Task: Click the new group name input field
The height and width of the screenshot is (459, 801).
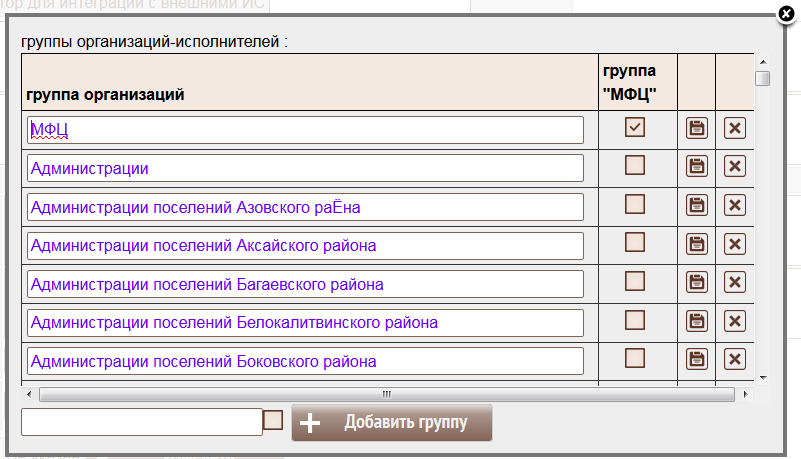Action: click(x=141, y=422)
